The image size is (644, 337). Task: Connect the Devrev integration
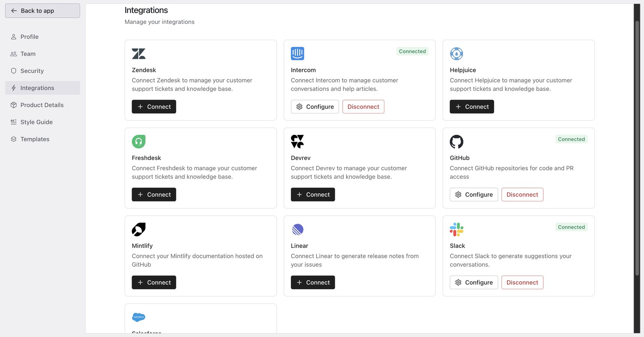point(313,194)
